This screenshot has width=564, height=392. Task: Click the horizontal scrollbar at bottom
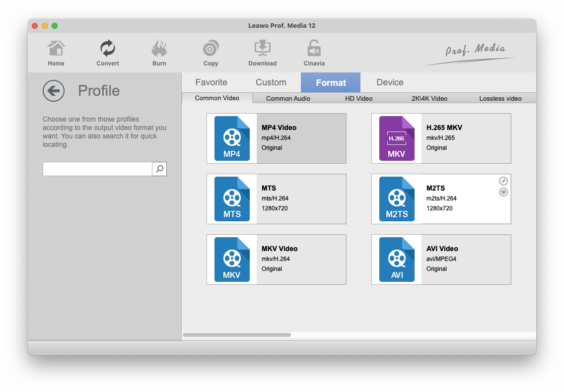point(237,335)
